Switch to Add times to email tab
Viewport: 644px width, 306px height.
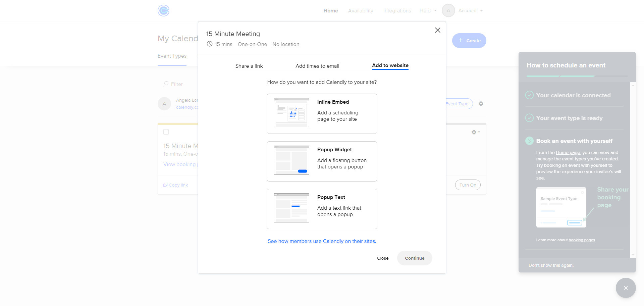point(317,66)
